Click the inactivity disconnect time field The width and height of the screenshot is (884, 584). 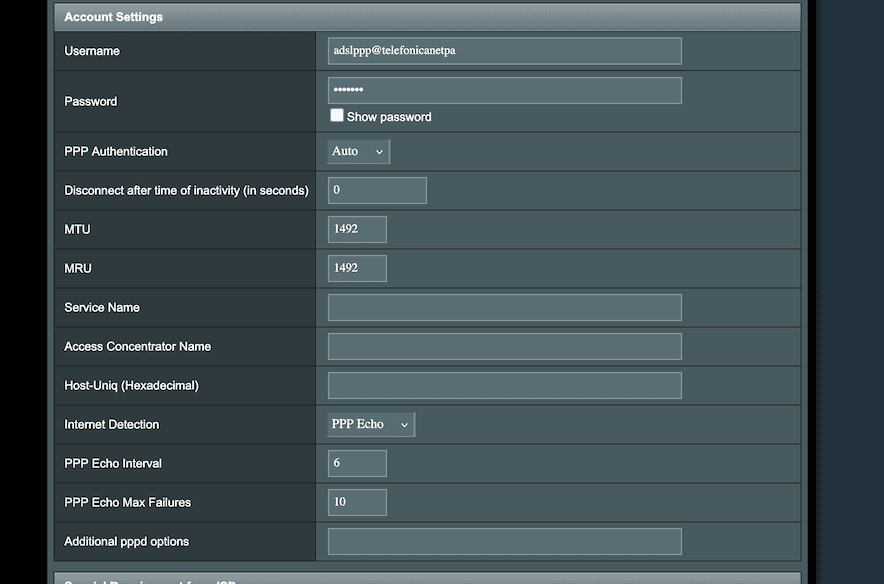pyautogui.click(x=377, y=190)
